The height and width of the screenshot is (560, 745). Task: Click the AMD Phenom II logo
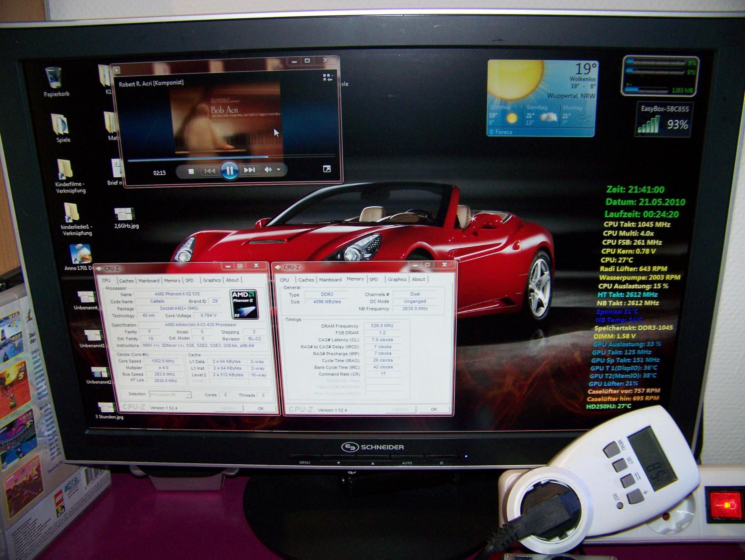(x=244, y=305)
